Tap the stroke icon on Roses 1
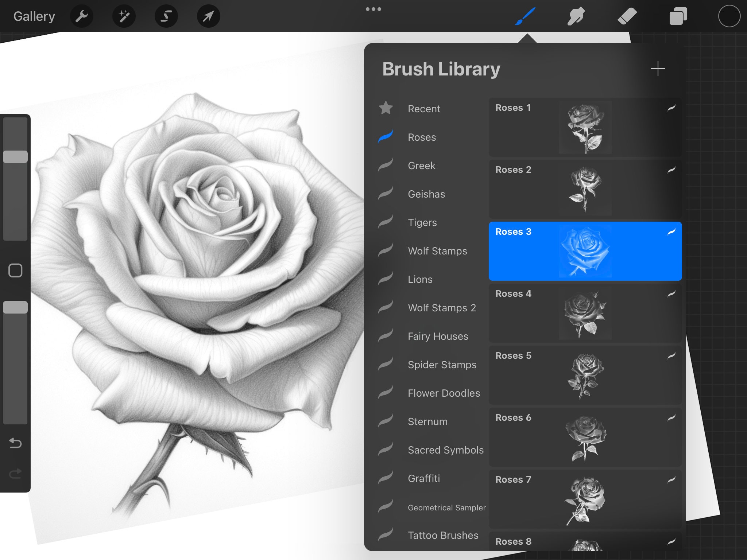 tap(671, 108)
